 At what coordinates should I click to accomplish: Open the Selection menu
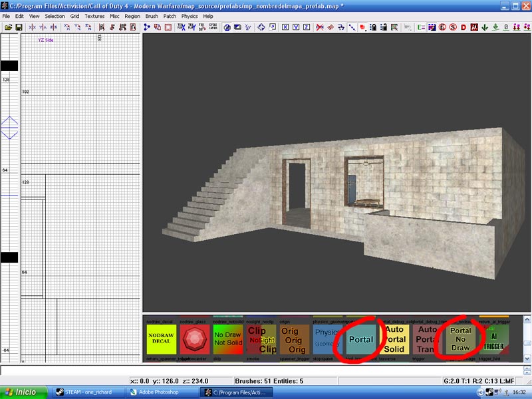[x=55, y=16]
